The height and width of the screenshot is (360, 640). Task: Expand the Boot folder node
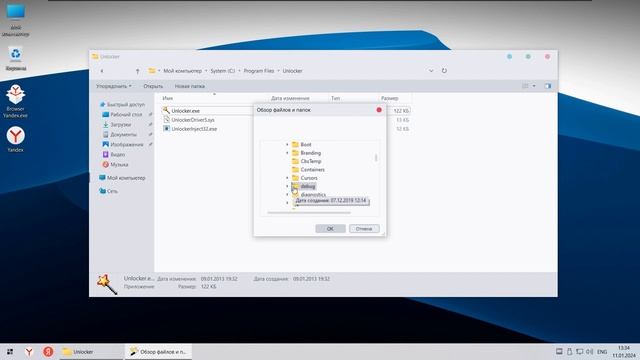coord(287,144)
